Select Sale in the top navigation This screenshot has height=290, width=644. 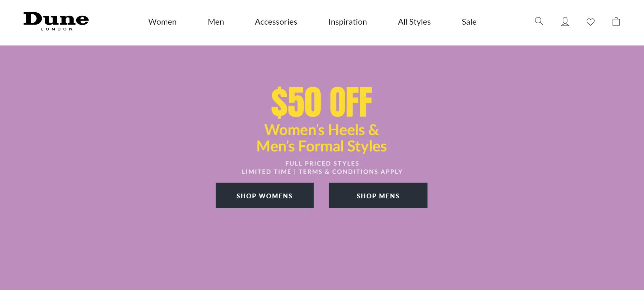pyautogui.click(x=469, y=22)
